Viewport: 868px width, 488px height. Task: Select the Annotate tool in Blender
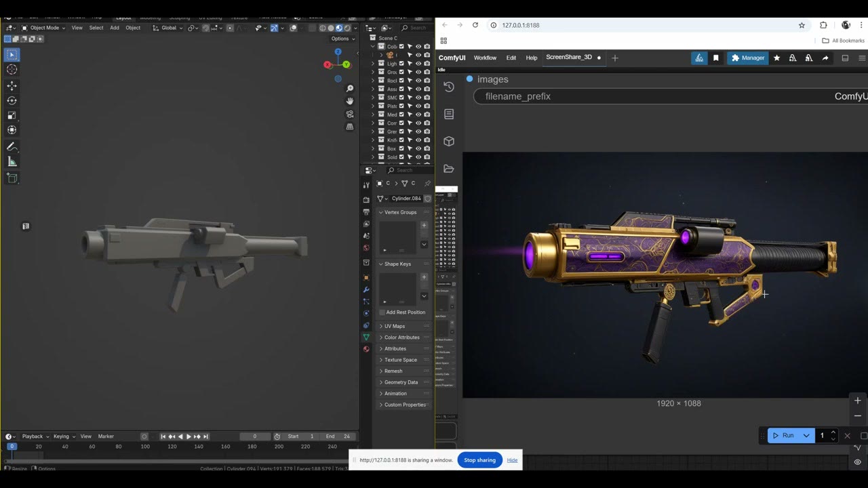click(12, 146)
